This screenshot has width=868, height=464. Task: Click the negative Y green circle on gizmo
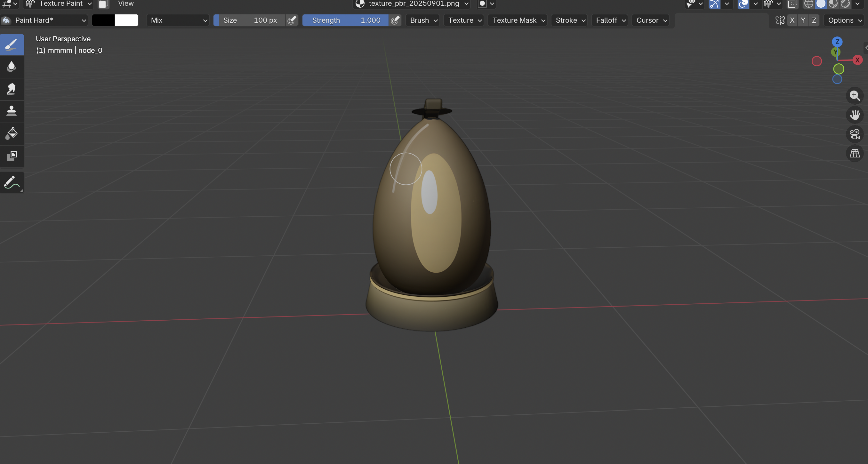point(838,69)
